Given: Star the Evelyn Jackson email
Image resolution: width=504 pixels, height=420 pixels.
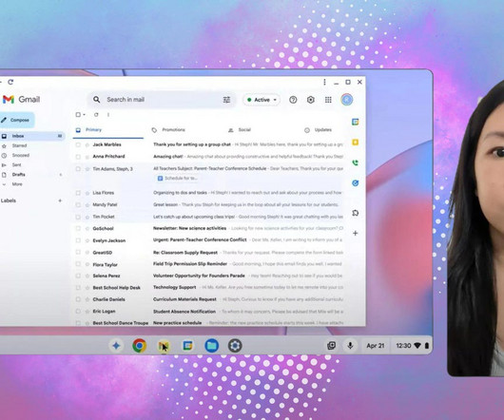Looking at the screenshot, I should 87,240.
